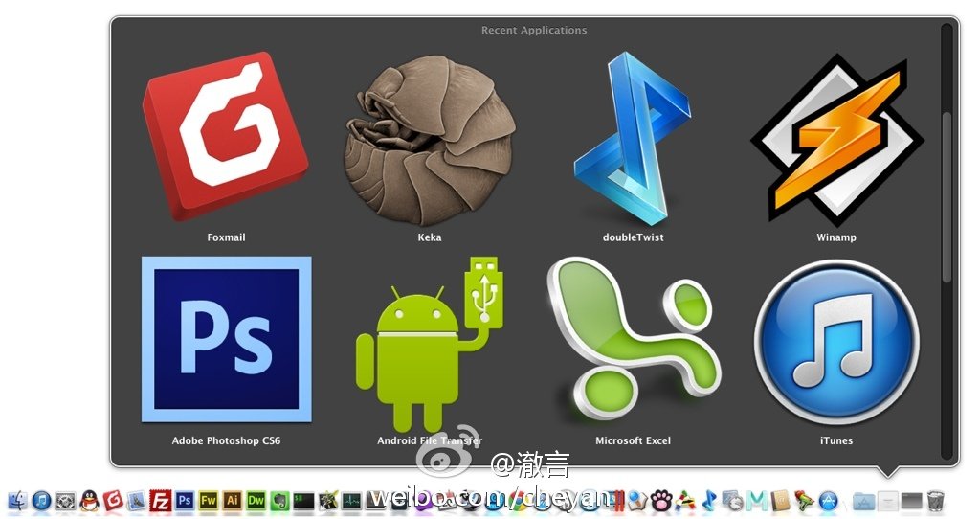This screenshot has width=980, height=519.
Task: Launch Adobe Illustrator (Ai) from the Dock
Action: click(x=233, y=500)
